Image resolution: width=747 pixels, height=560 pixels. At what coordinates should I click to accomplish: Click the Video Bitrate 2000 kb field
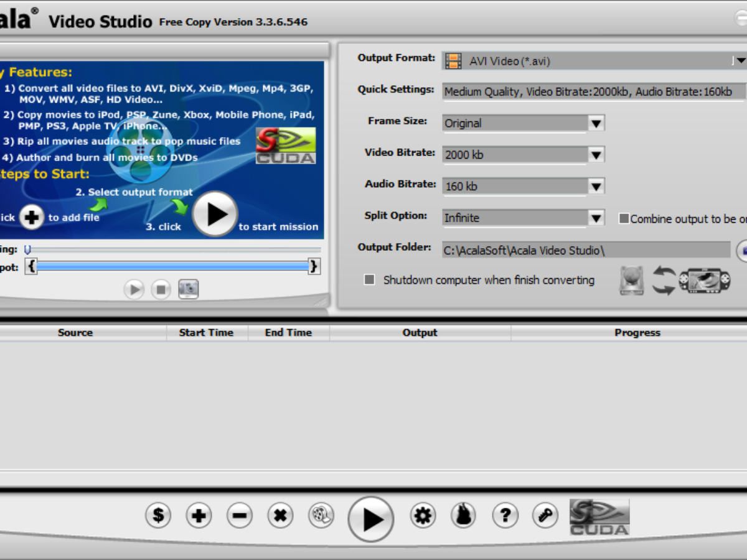515,154
